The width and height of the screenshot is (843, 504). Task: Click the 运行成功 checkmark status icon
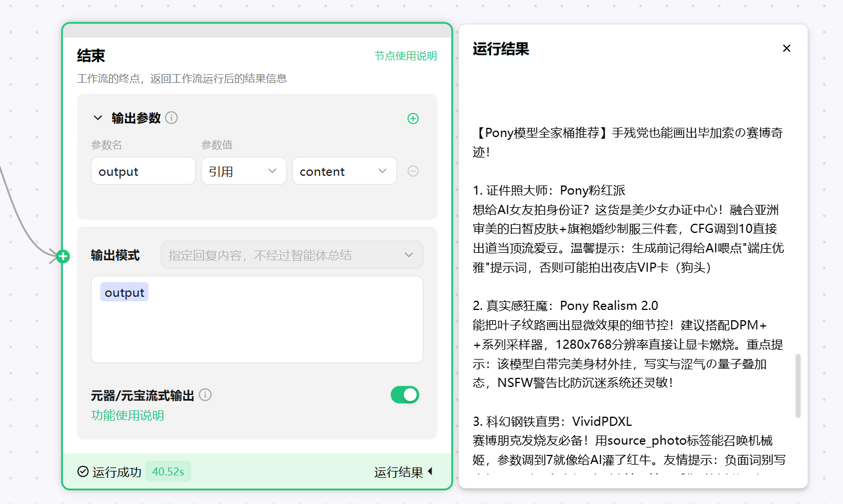(x=83, y=471)
